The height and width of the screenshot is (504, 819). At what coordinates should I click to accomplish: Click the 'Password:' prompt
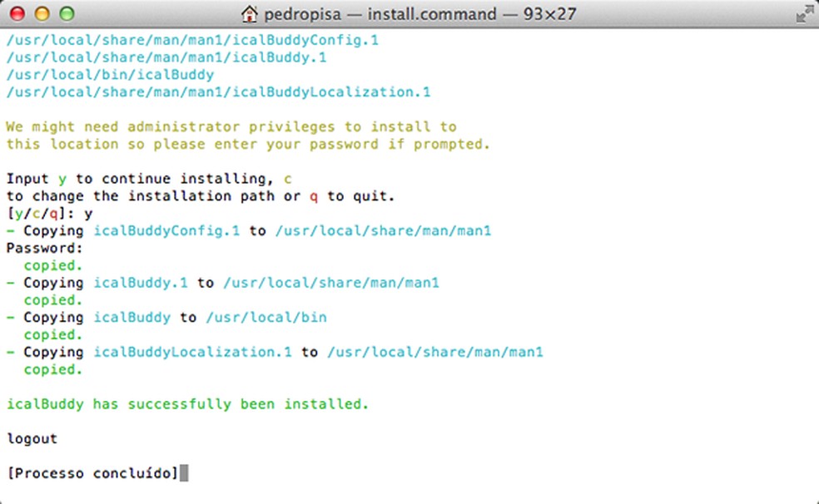click(45, 248)
